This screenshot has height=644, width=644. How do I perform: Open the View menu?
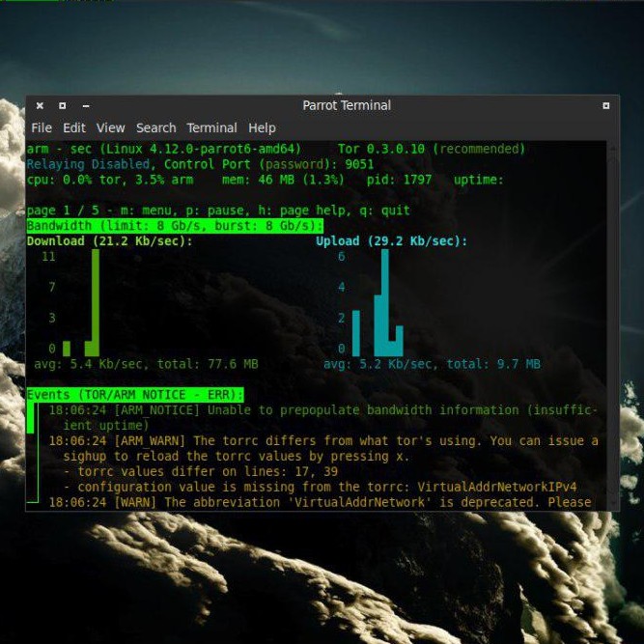[110, 127]
